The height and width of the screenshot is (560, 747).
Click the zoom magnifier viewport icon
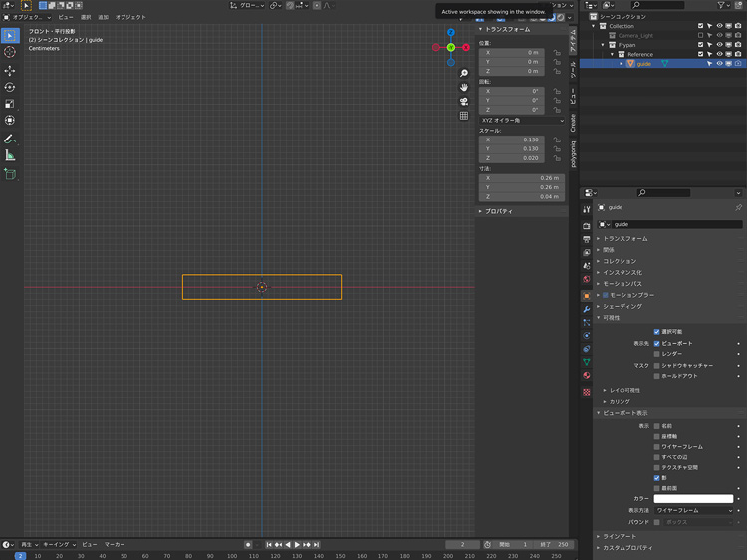pyautogui.click(x=464, y=74)
